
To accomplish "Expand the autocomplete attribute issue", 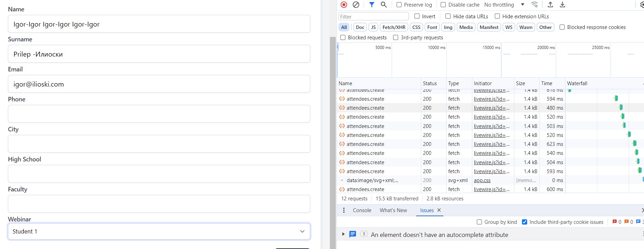I will coord(343,234).
